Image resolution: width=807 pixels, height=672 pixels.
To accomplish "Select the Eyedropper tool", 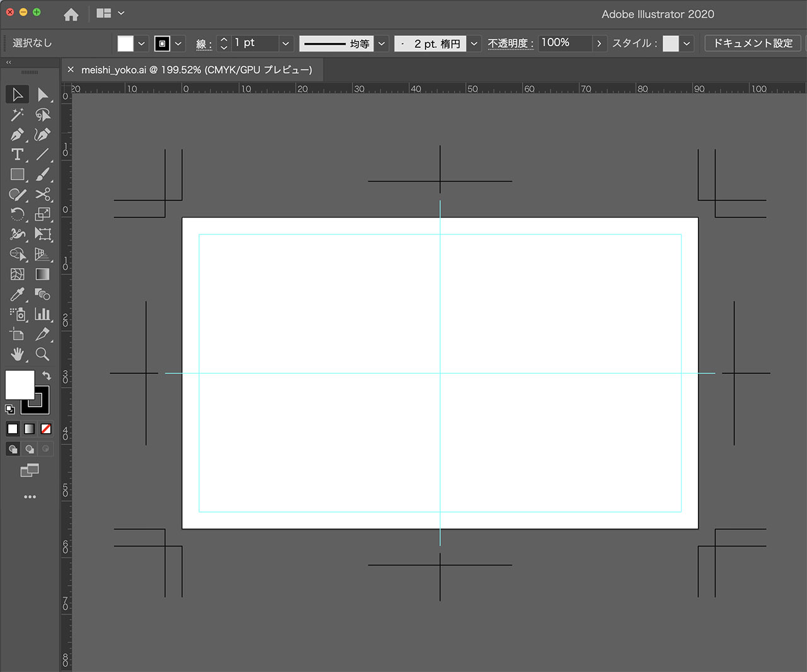I will (x=18, y=294).
